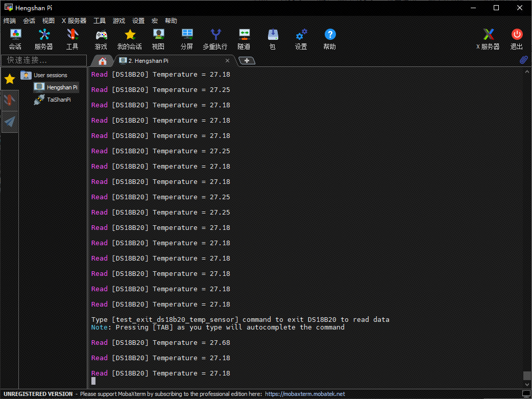Viewport: 532px width, 399px height.
Task: Click the 快速连接 quick connect field
Action: (44, 60)
